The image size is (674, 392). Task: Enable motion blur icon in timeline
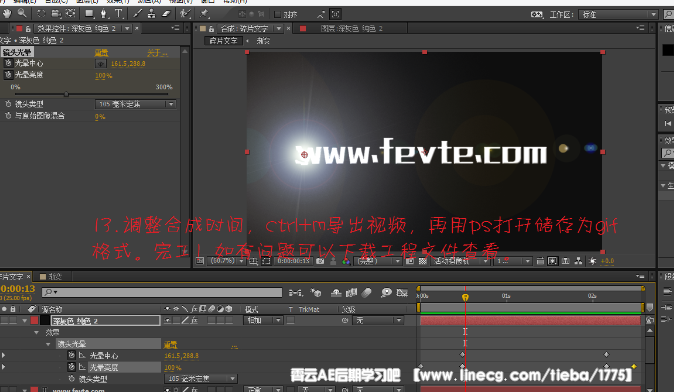(x=366, y=293)
